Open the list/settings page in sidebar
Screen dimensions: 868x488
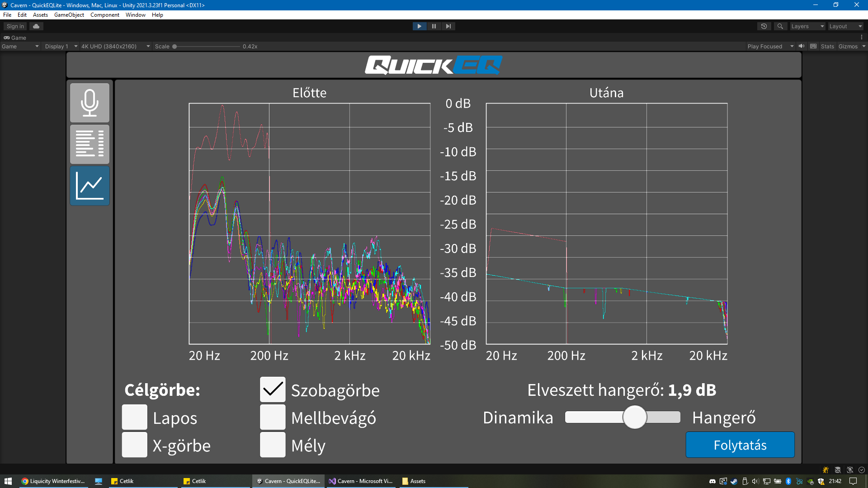pyautogui.click(x=90, y=144)
